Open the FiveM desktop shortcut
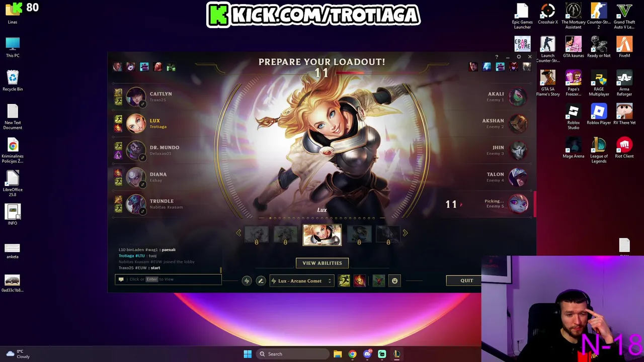 click(x=624, y=47)
